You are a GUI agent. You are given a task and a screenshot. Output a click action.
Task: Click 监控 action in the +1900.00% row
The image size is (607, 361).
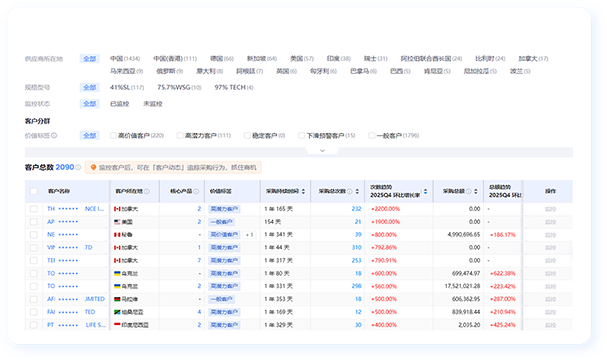point(550,222)
